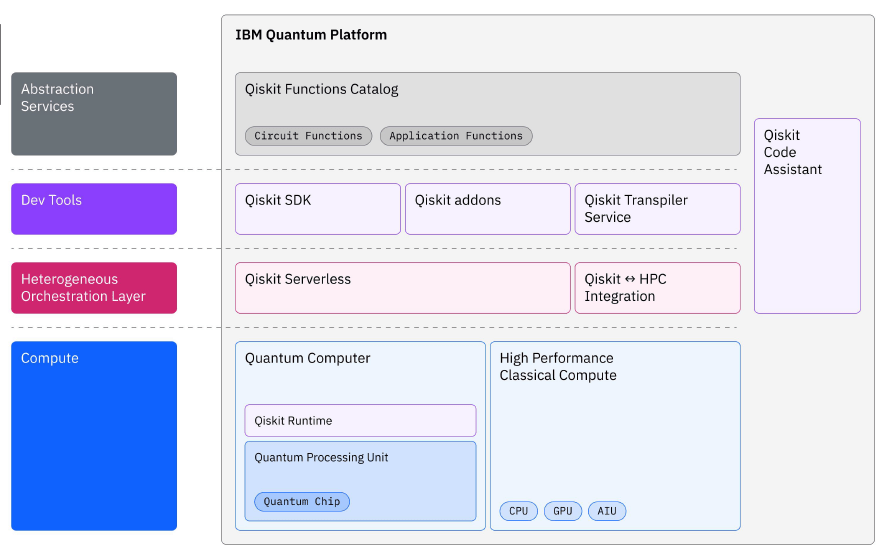Click the High Performance Classical Compute heading

click(x=558, y=366)
